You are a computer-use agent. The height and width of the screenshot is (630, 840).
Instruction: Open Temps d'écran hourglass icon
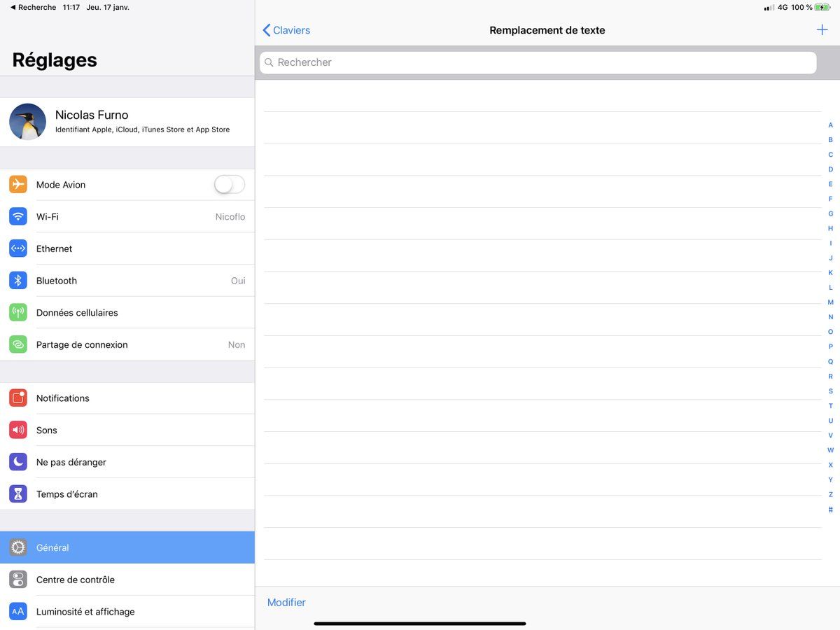[x=18, y=494]
